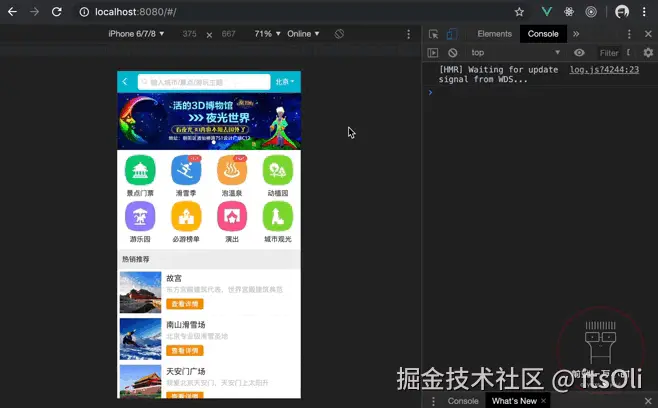Open the Online throttling dropdown
The width and height of the screenshot is (658, 408).
(303, 34)
